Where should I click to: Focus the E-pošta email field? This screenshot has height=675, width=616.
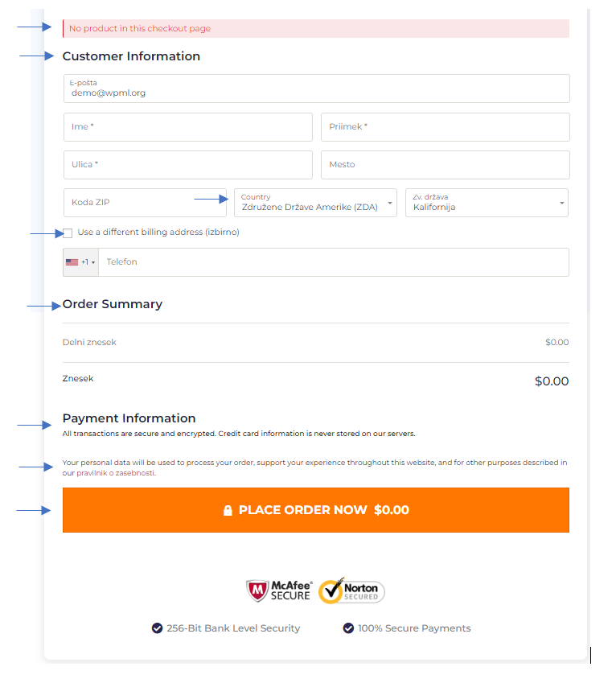click(317, 88)
